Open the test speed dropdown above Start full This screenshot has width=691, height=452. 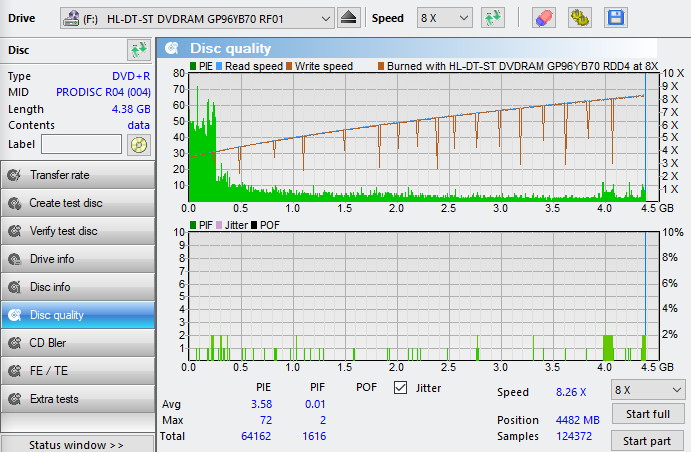[648, 389]
